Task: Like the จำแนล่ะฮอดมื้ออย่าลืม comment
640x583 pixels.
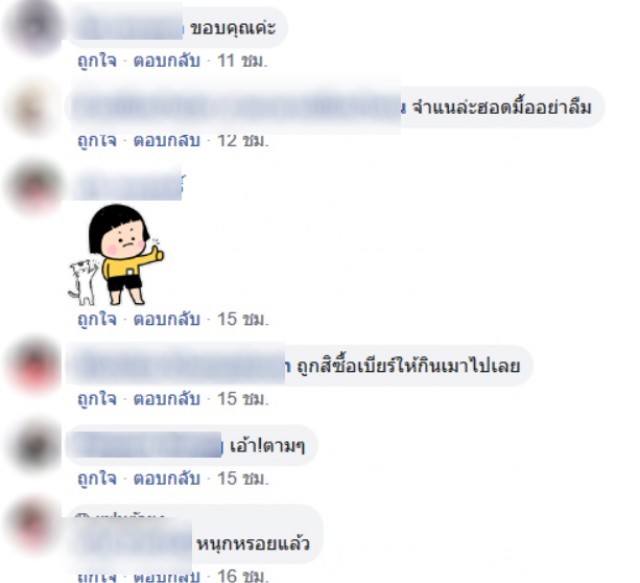Action: point(97,141)
